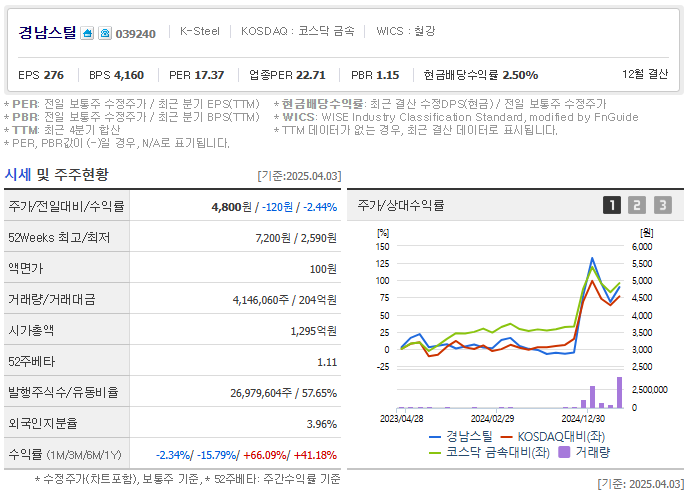This screenshot has width=685, height=492.
Task: Select the 주가/상대수익률 chart title
Action: tap(401, 205)
